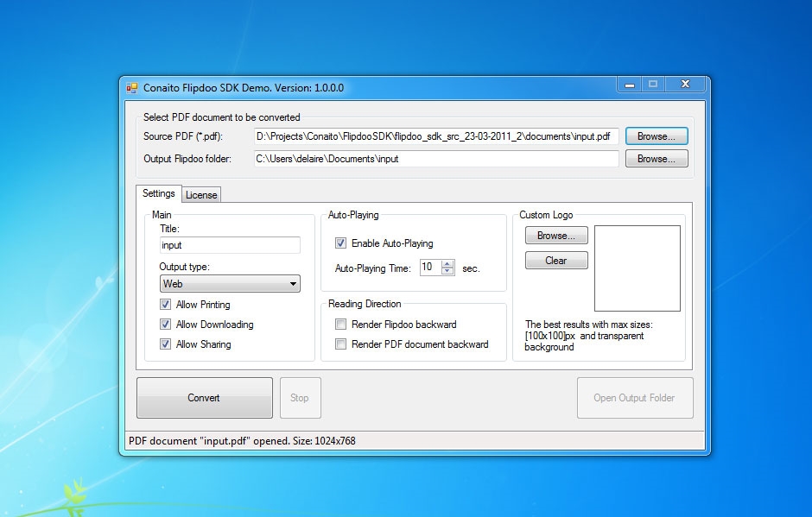Browse for the Source PDF file

click(657, 136)
